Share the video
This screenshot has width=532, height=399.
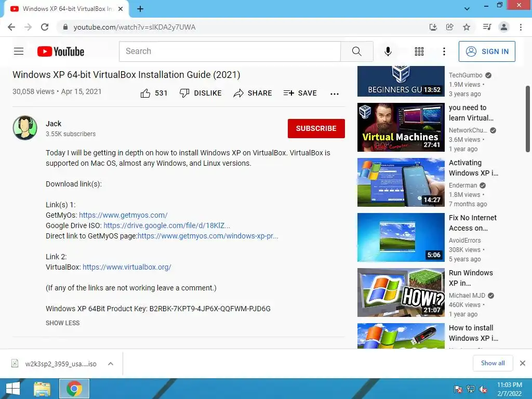pyautogui.click(x=253, y=93)
